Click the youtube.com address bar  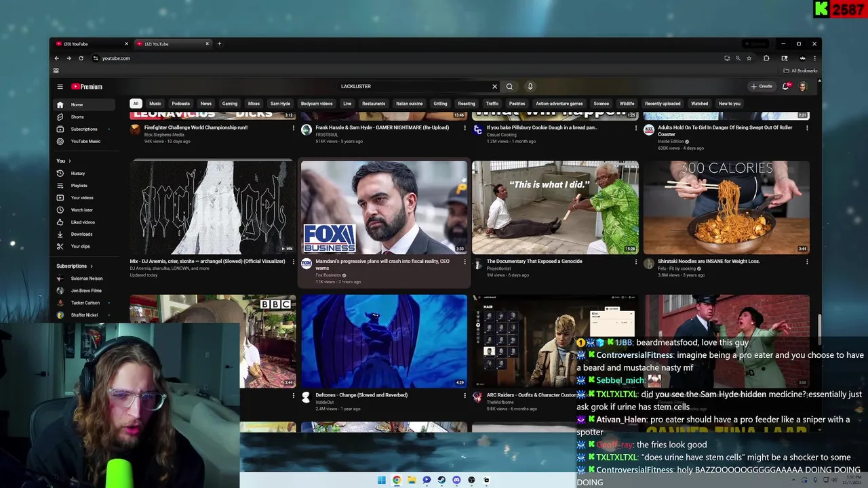407,58
